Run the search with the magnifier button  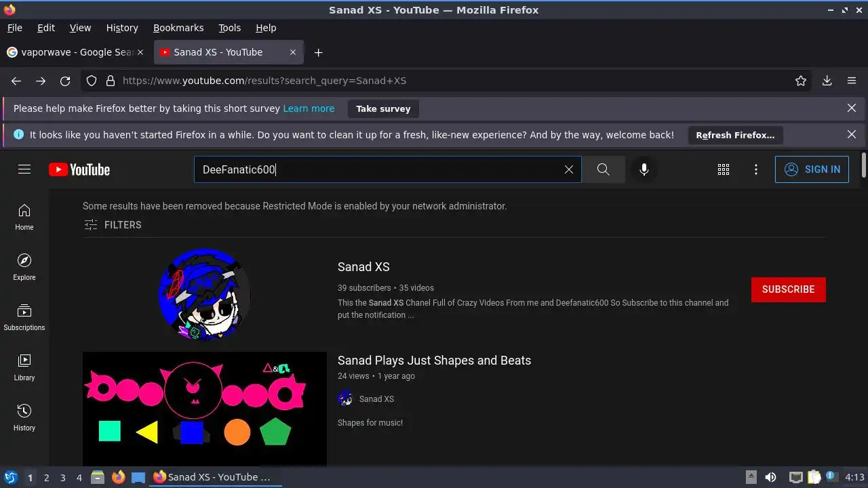click(603, 169)
